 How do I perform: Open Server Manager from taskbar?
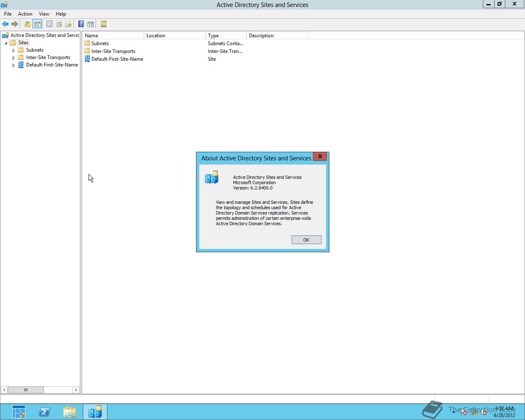19,412
